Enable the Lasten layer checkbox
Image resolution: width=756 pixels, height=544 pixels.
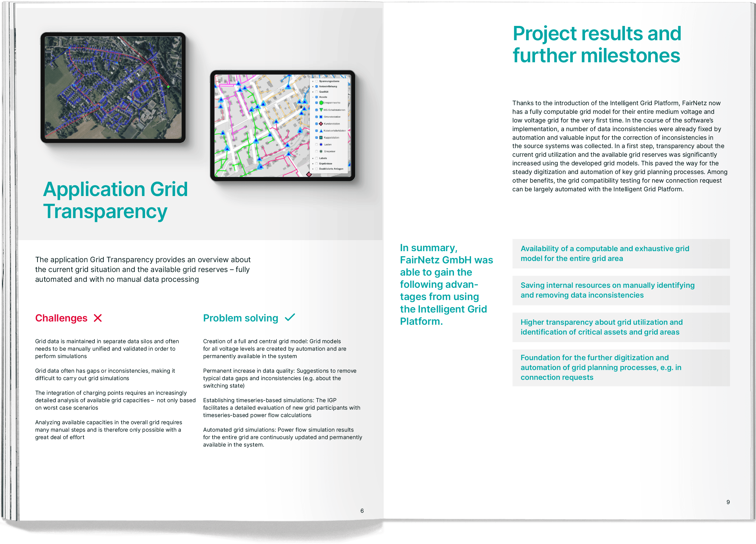tap(317, 144)
